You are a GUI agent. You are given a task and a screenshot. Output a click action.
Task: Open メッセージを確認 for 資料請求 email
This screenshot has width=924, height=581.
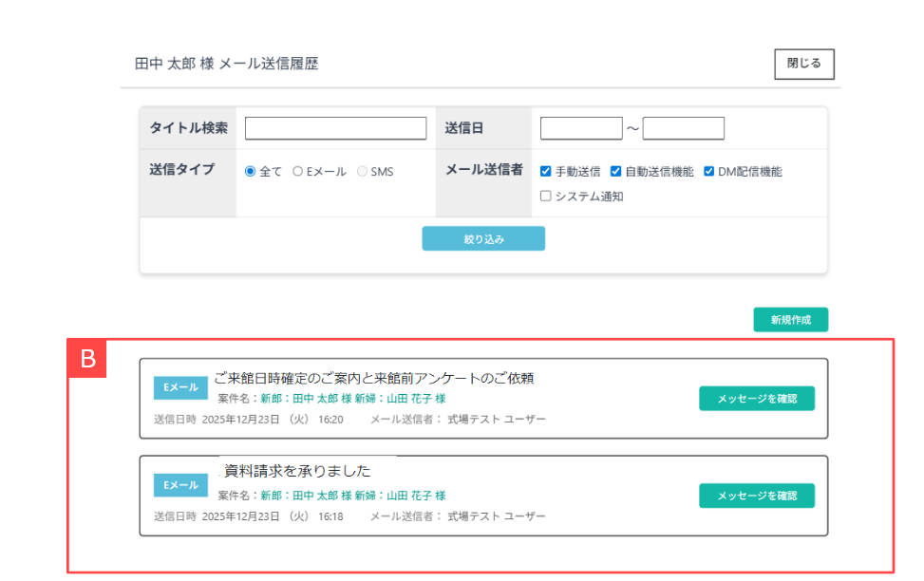tap(756, 496)
